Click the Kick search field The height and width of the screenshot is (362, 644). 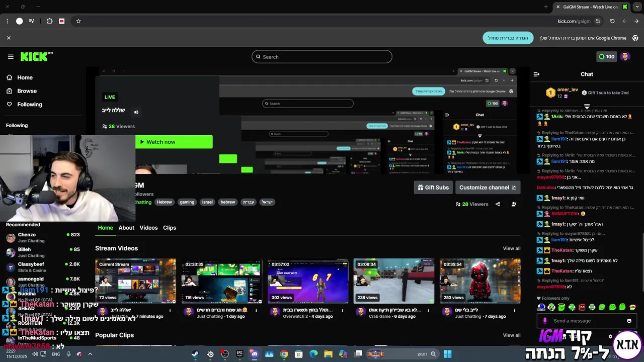pyautogui.click(x=322, y=57)
